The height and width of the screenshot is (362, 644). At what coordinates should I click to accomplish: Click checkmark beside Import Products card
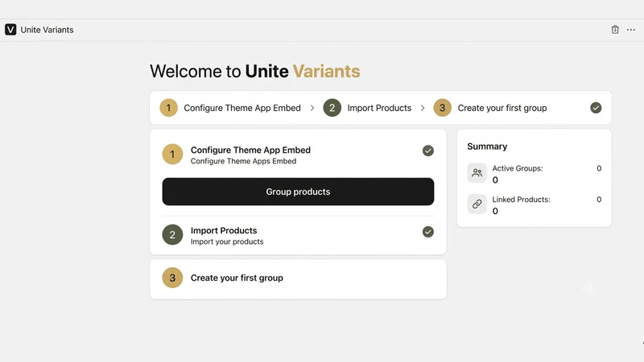428,232
